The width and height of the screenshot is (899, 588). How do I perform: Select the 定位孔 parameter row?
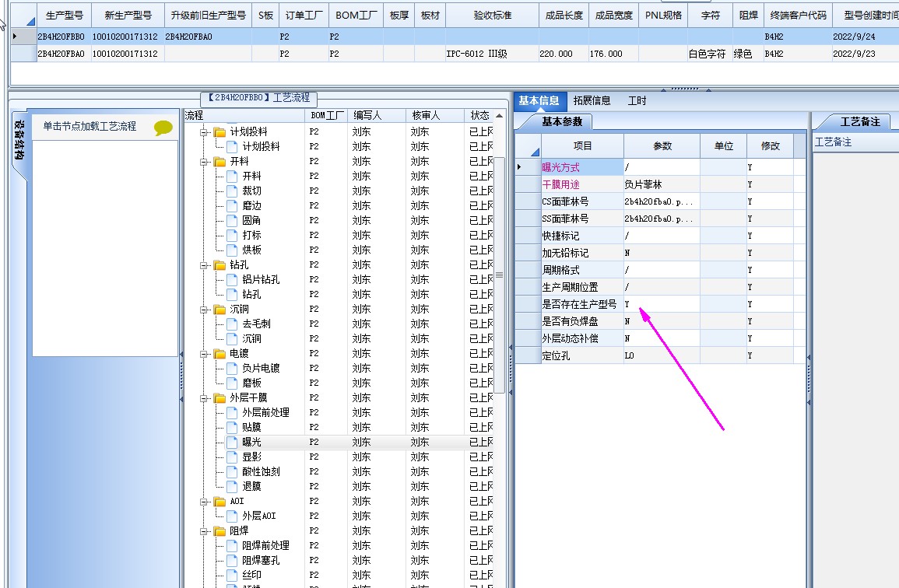(x=660, y=356)
